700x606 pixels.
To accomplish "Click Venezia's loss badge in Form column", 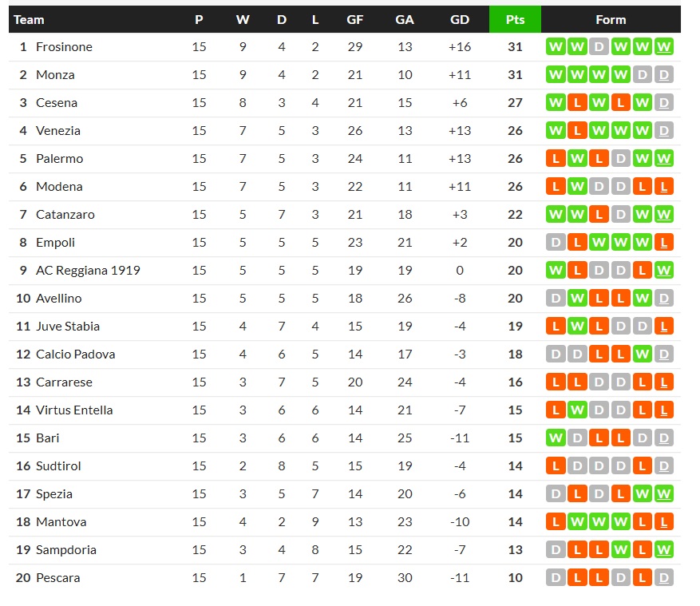I will point(577,131).
